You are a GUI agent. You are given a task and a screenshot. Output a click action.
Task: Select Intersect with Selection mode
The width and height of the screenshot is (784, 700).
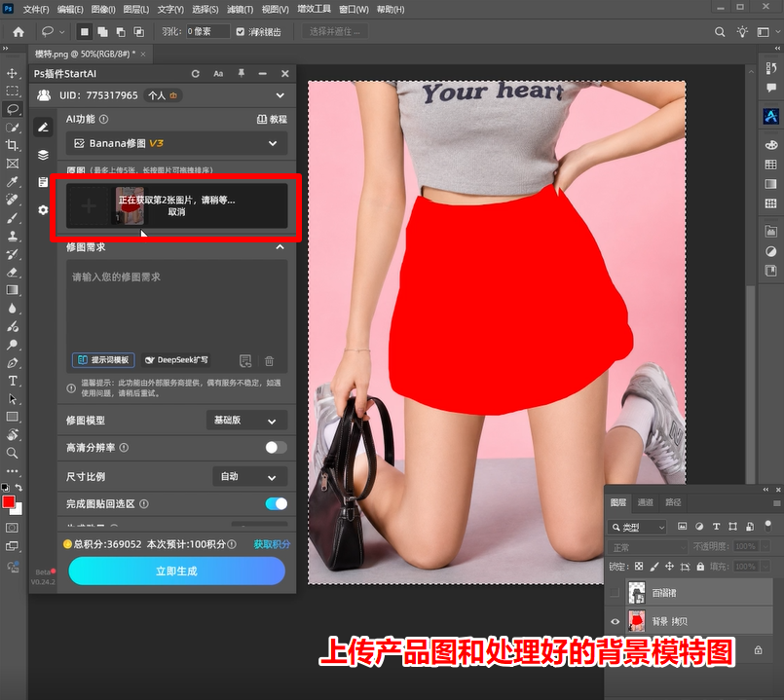[x=138, y=32]
